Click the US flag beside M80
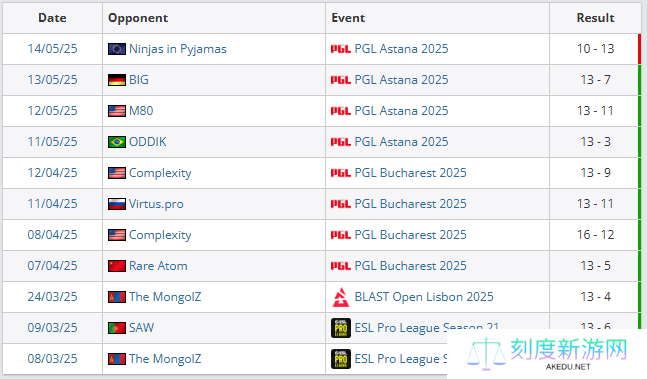Viewport: 647px width, 379px height. click(117, 111)
